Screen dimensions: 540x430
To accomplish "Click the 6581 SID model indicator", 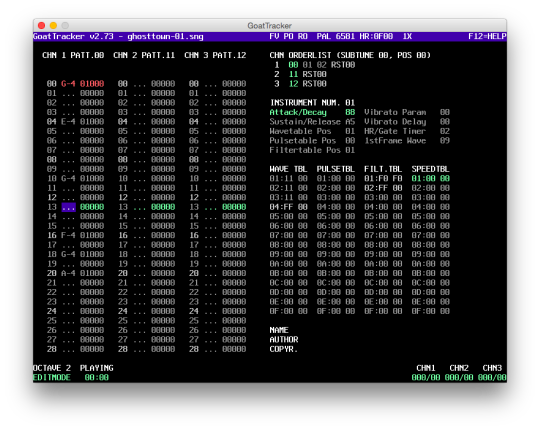I will [x=345, y=36].
